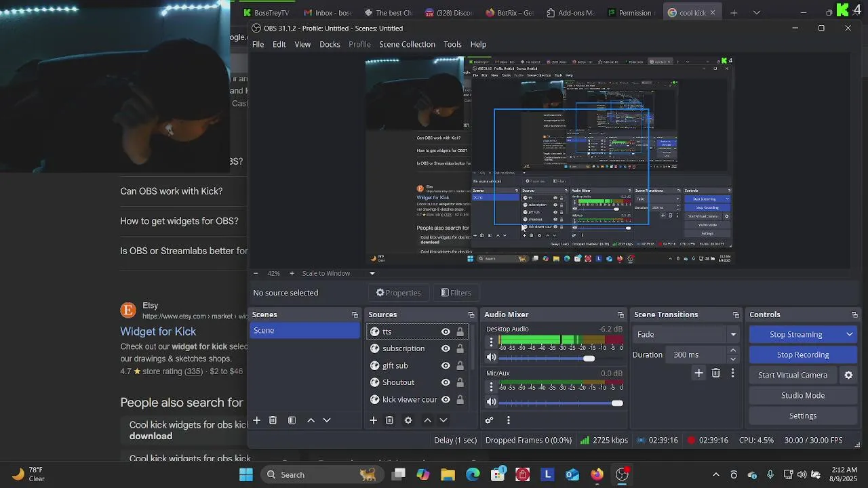Viewport: 868px width, 488px height.
Task: Open advanced audio properties gears icon
Action: (489, 420)
